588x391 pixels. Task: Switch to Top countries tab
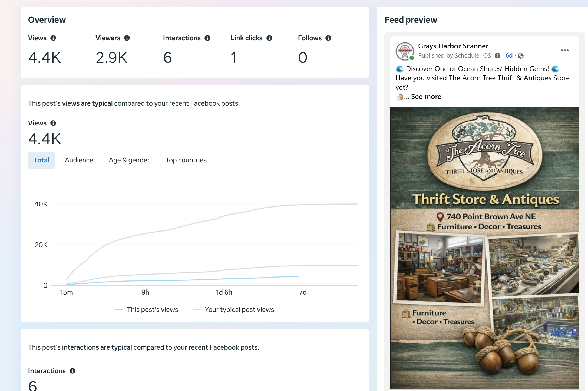point(186,160)
